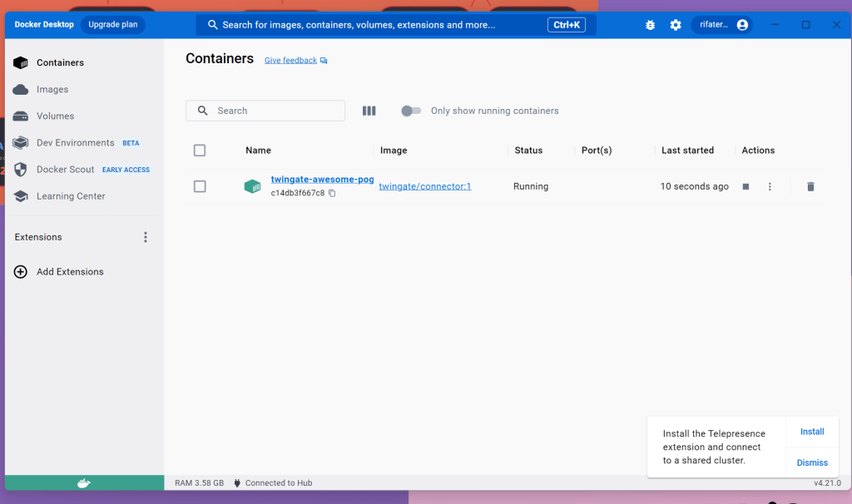Click the Docker Scout shield icon
Image resolution: width=852 pixels, height=504 pixels.
[21, 170]
